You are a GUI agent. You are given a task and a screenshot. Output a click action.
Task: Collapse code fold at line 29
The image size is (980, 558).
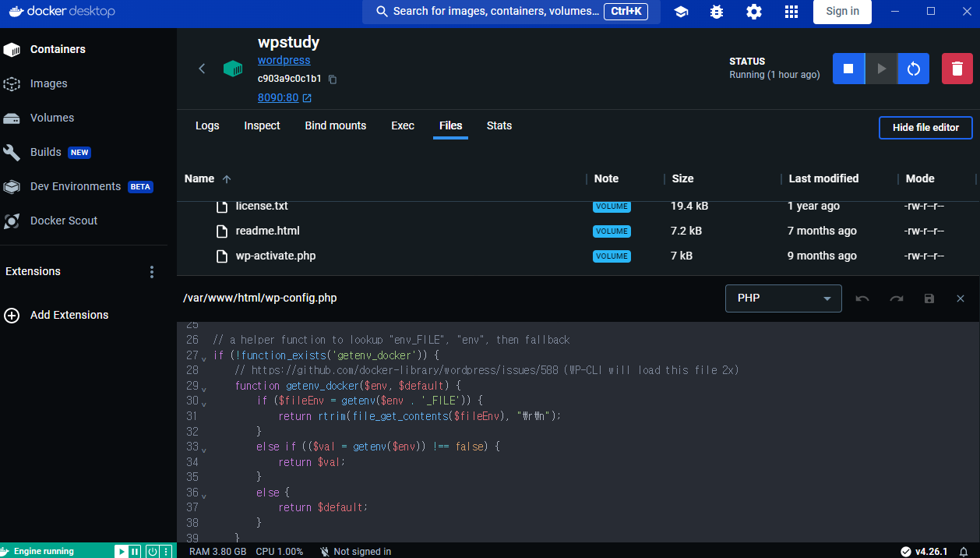[x=204, y=389]
